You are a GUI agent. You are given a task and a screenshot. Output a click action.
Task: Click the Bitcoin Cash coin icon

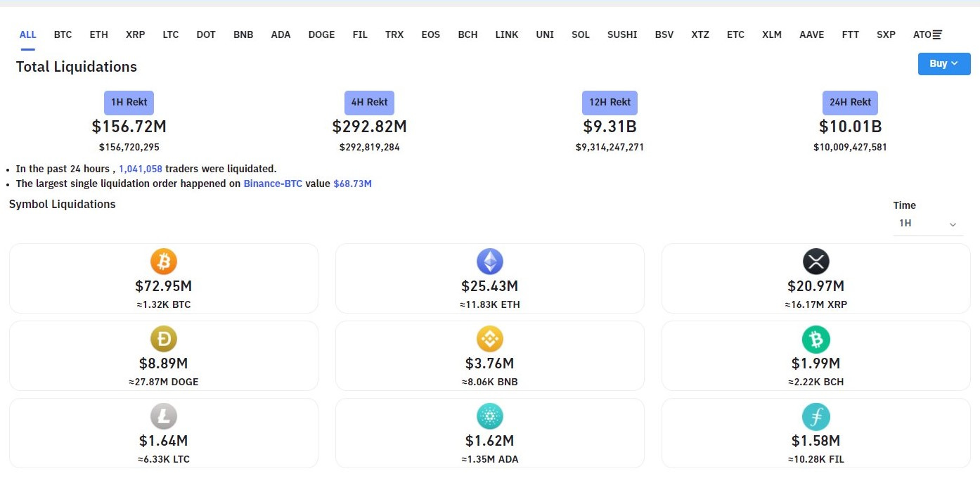click(x=816, y=340)
